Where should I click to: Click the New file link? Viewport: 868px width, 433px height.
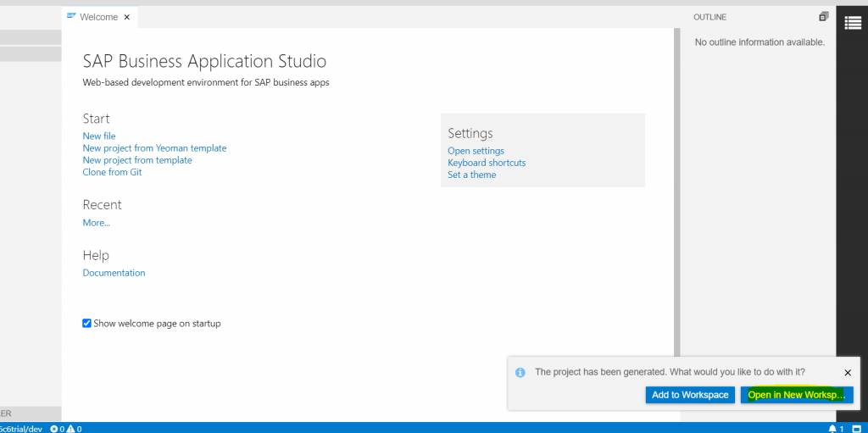pos(99,136)
